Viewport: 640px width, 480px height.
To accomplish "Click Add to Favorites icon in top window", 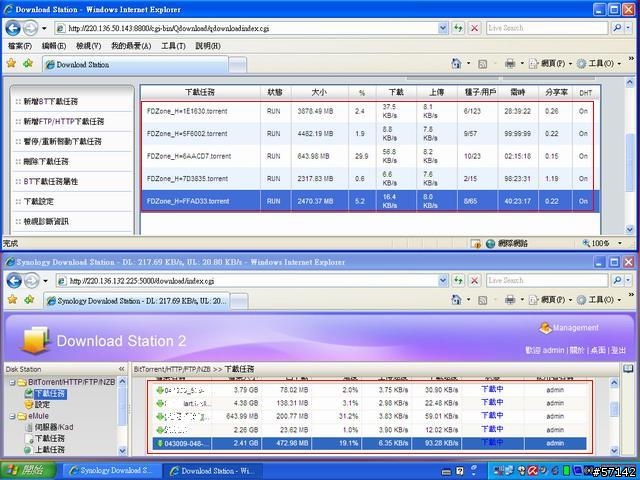I will coord(28,63).
